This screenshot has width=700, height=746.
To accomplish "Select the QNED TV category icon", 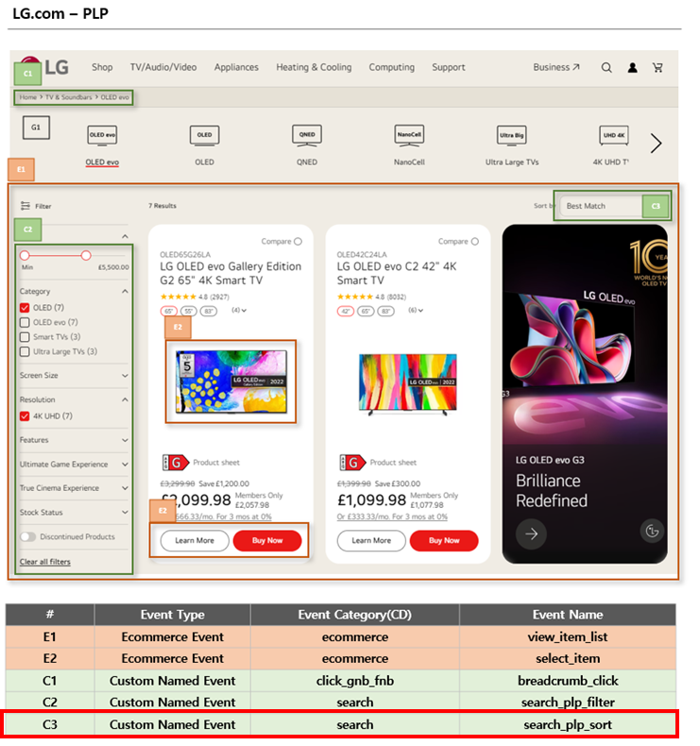I will (307, 135).
